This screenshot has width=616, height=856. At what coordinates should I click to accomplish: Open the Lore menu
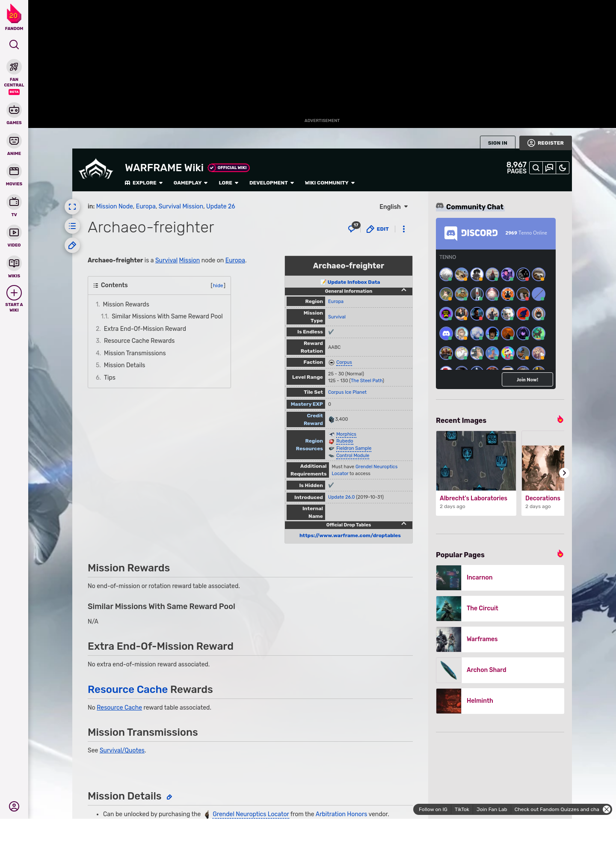(x=228, y=183)
